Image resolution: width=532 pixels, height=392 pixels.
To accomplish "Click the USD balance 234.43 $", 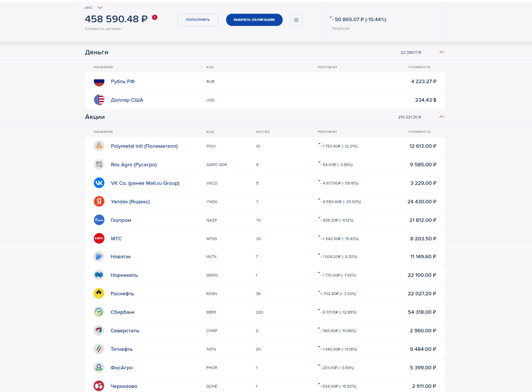I will (426, 100).
